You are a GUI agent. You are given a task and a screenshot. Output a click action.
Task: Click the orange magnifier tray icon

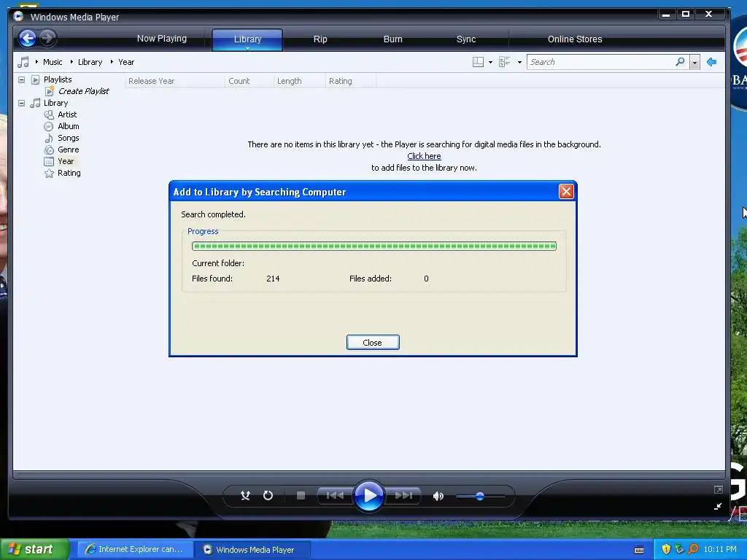pyautogui.click(x=693, y=549)
